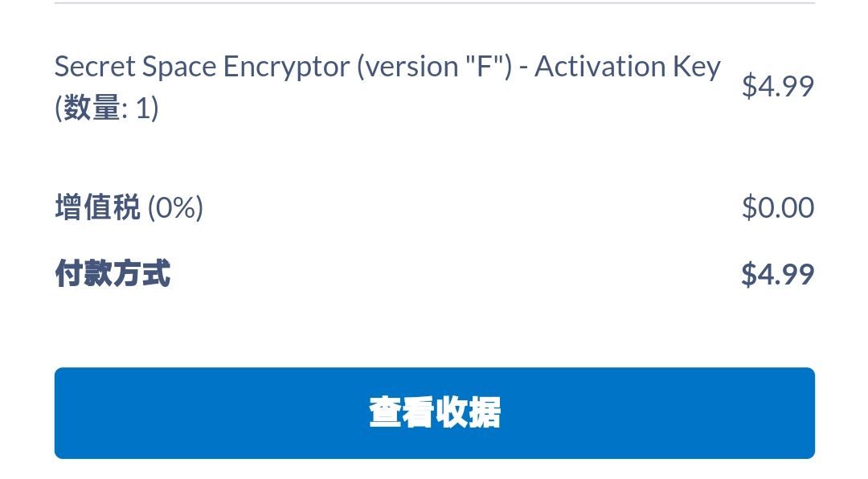Select the version "F" text

tap(433, 67)
